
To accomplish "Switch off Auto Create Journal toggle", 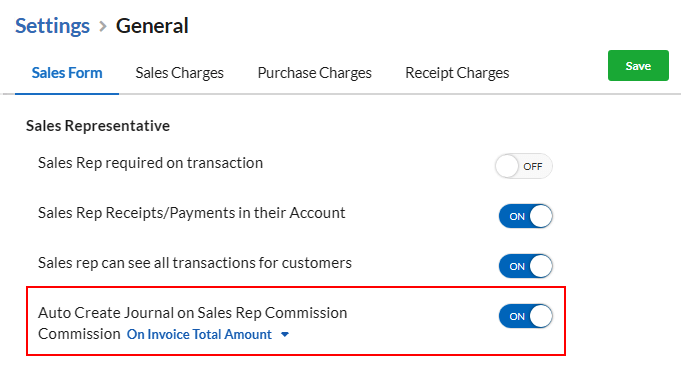I will [x=526, y=316].
